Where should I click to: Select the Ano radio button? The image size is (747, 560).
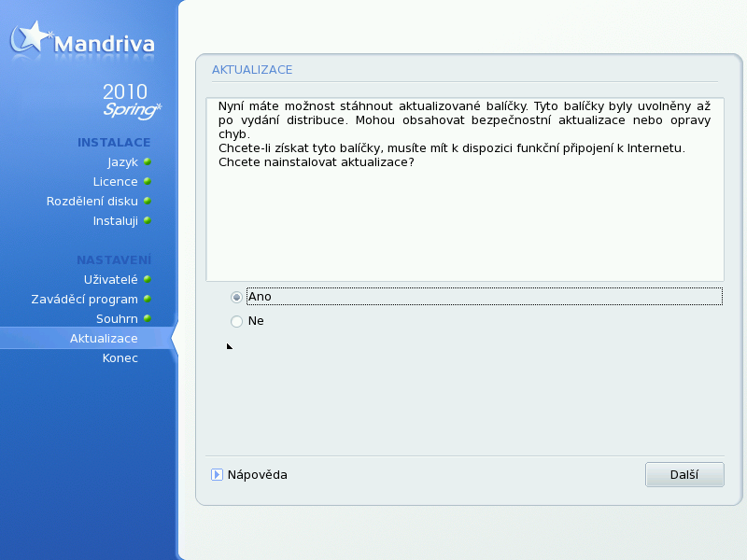(x=236, y=297)
